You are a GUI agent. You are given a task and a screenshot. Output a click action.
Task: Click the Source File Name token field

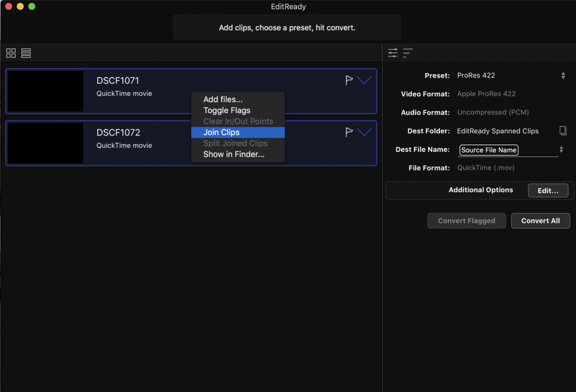(489, 150)
